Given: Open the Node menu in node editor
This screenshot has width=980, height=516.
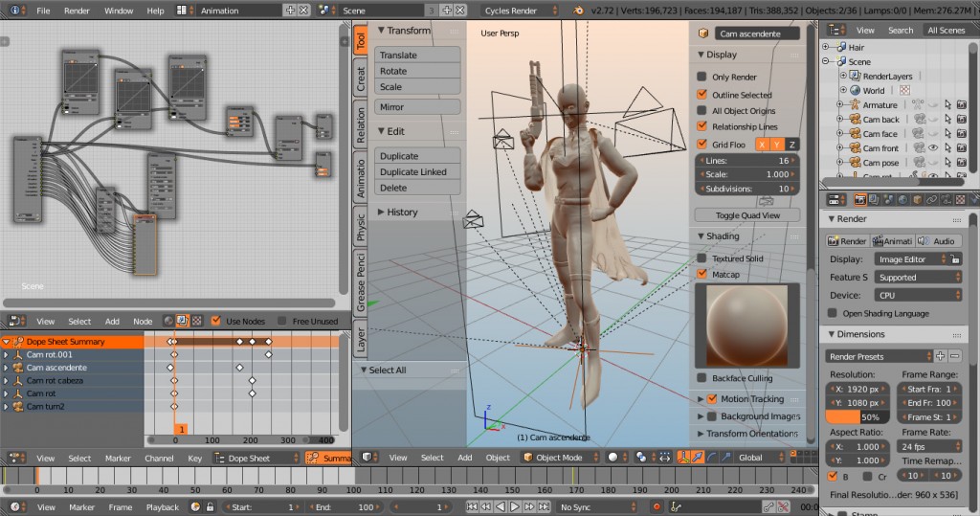Looking at the screenshot, I should [143, 321].
